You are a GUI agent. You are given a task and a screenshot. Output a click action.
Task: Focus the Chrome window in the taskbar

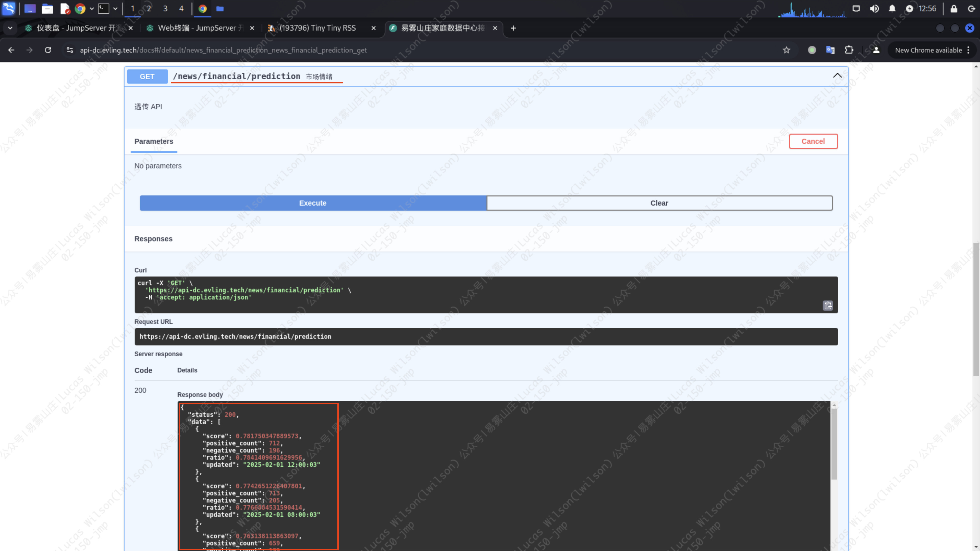[202, 8]
